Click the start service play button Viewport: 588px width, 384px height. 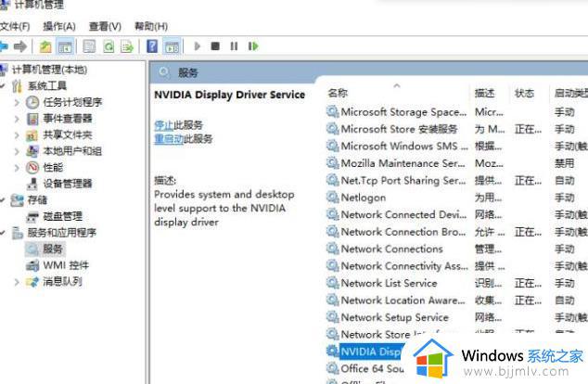point(198,46)
